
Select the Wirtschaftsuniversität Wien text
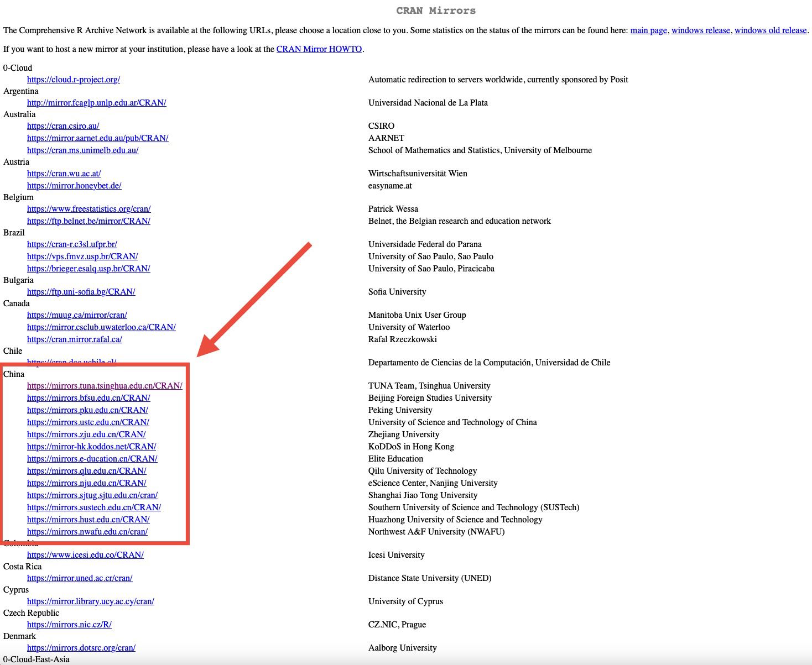418,174
